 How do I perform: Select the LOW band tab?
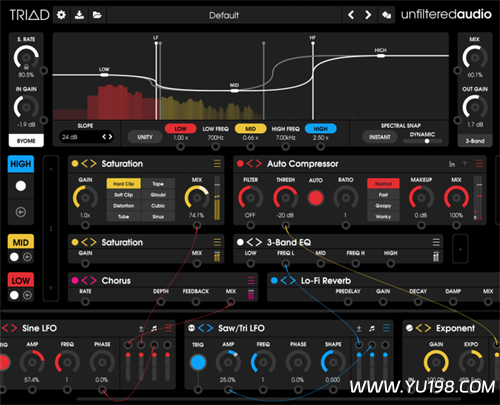(x=21, y=280)
